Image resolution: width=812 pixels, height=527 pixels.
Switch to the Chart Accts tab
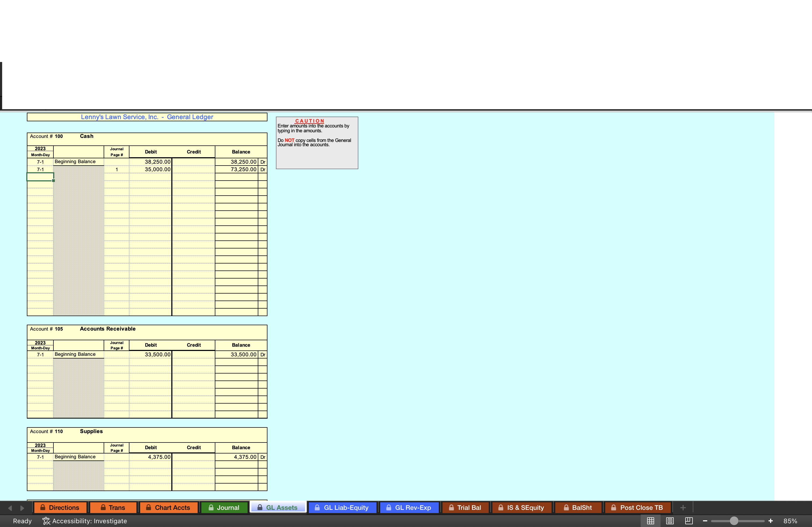point(168,508)
